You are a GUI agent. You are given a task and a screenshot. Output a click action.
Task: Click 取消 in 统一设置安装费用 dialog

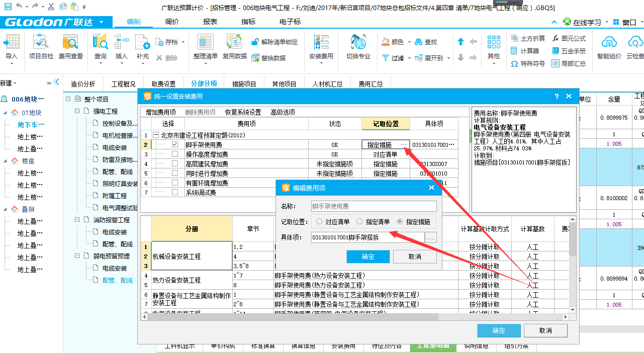point(545,330)
